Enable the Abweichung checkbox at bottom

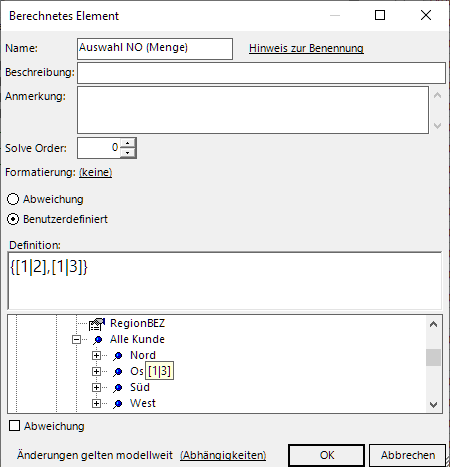[14, 426]
